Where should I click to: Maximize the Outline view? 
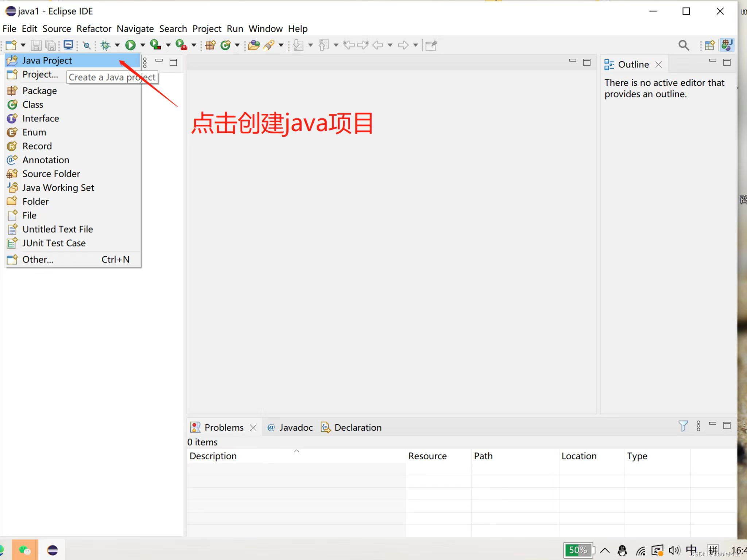click(726, 62)
